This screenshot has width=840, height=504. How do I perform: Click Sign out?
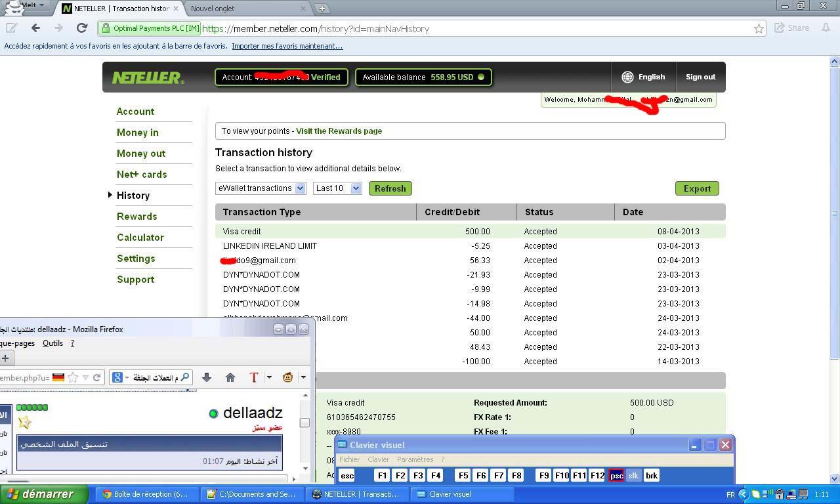pyautogui.click(x=700, y=77)
